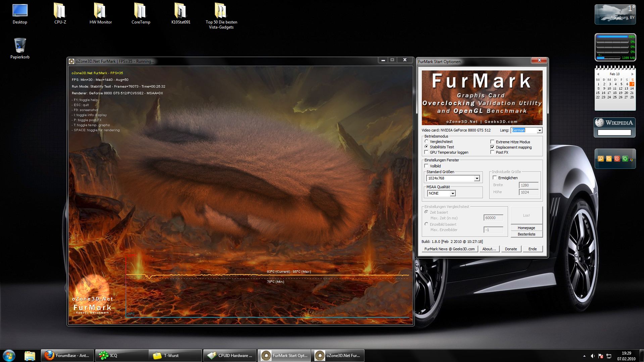
Task: Click the network tray icon
Action: click(609, 356)
